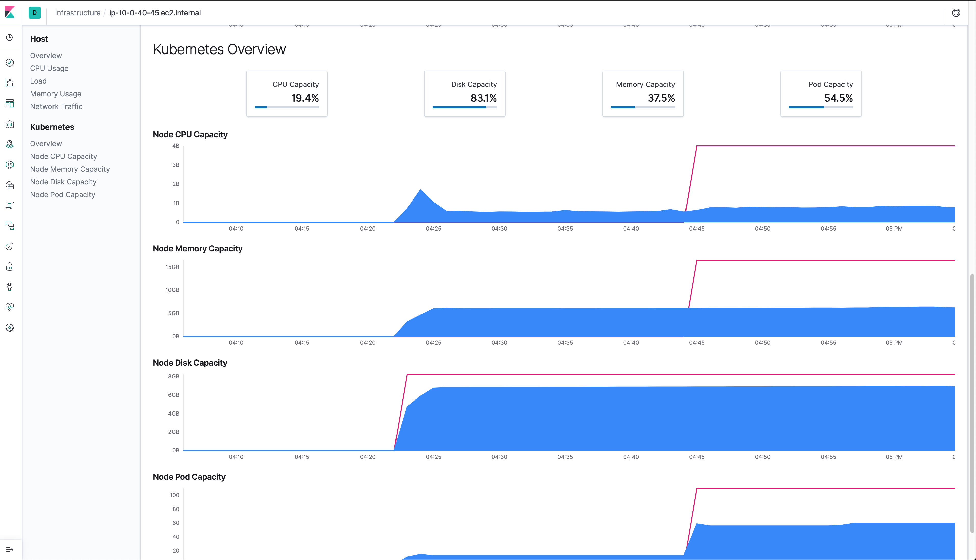The width and height of the screenshot is (976, 560).
Task: Click the Memory Capacity progress bar
Action: click(643, 107)
